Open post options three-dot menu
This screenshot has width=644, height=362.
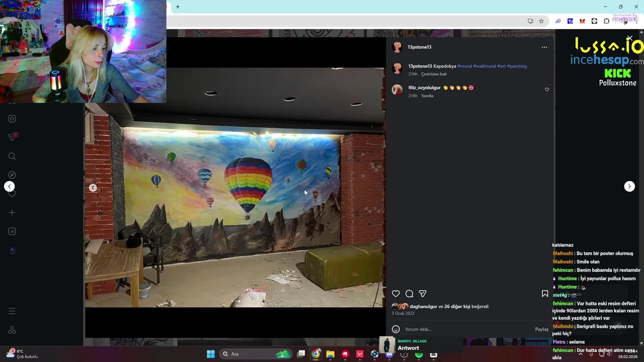tap(544, 47)
